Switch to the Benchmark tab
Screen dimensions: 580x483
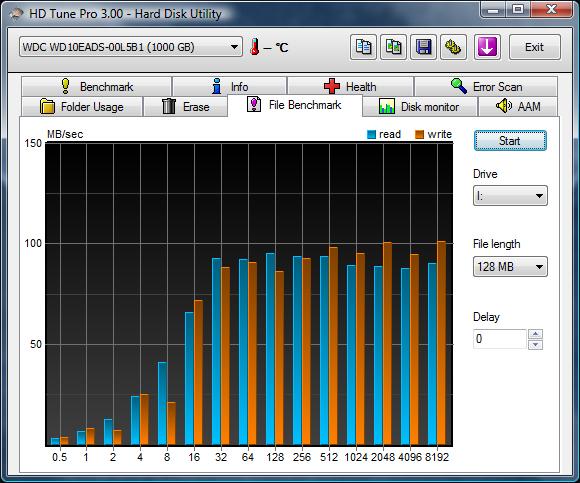click(x=96, y=87)
